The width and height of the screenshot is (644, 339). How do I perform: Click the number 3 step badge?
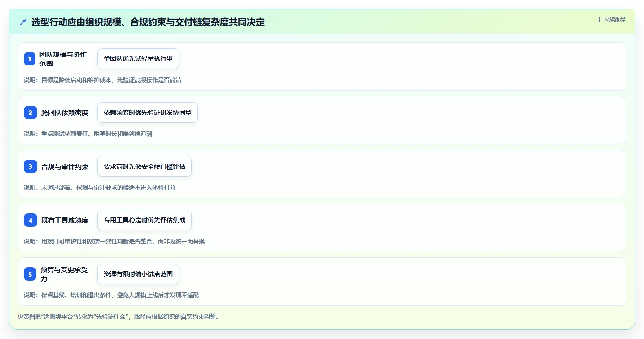coord(31,166)
